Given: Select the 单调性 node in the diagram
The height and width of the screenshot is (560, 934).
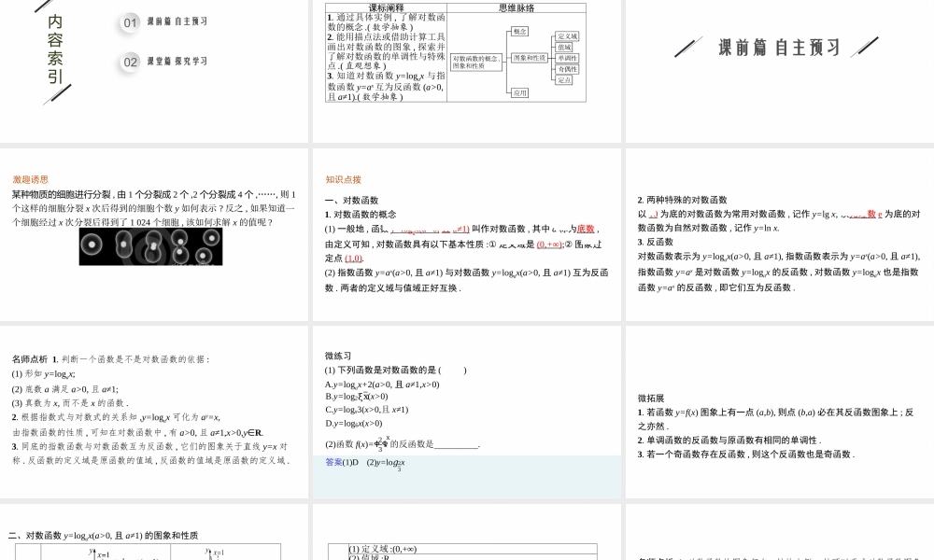Looking at the screenshot, I should click(567, 58).
